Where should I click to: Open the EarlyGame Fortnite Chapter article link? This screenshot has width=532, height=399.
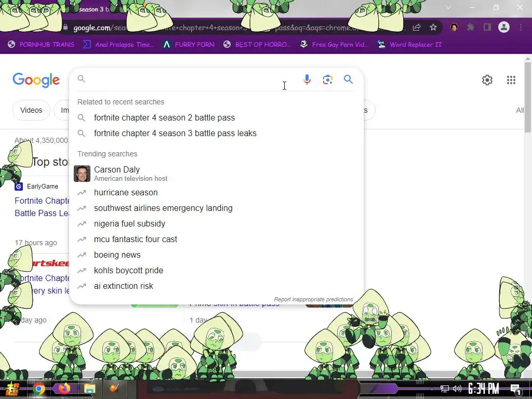tap(42, 207)
